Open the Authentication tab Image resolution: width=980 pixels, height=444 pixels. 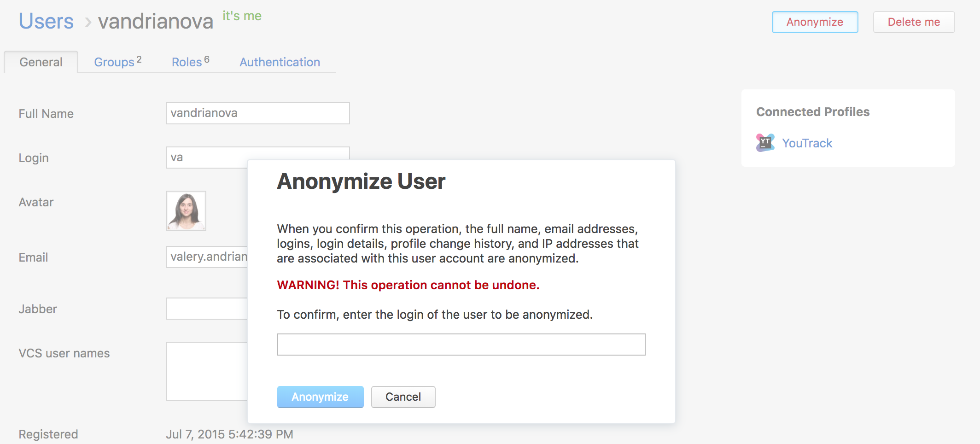click(279, 62)
